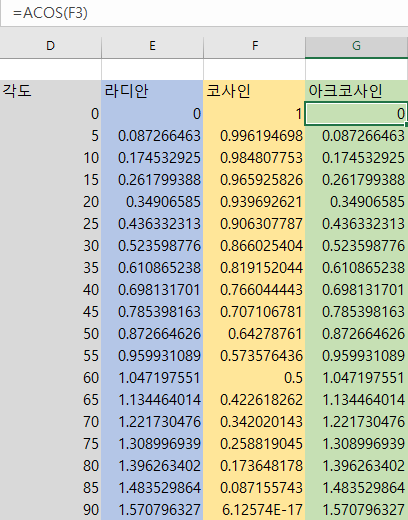Image resolution: width=408 pixels, height=520 pixels.
Task: Click angle cell with value 80
Action: tap(51, 466)
